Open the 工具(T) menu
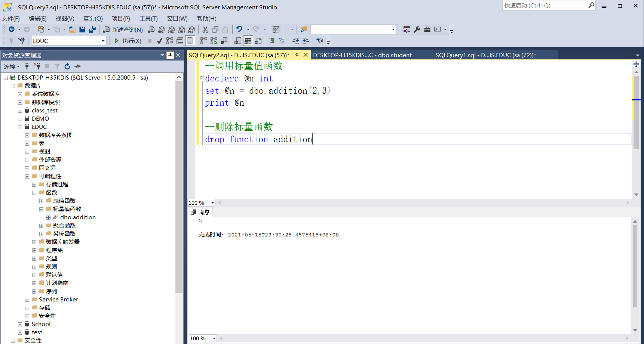This screenshot has height=344, width=644. point(148,19)
